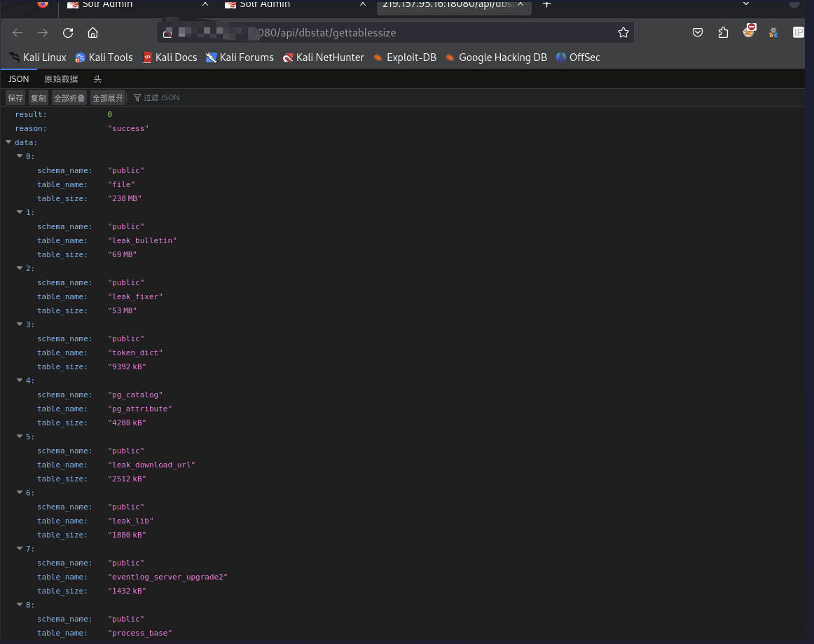Switch to the 原始数据 raw data tab
The height and width of the screenshot is (644, 814).
pyautogui.click(x=61, y=79)
